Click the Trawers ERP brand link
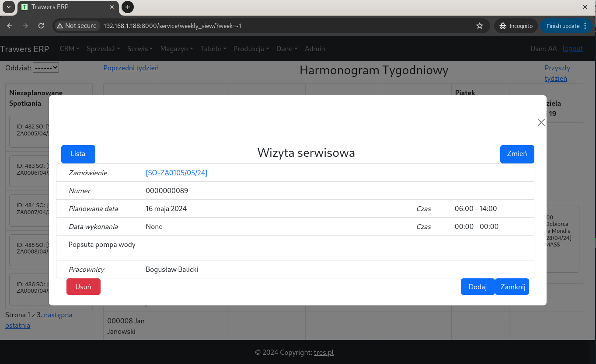Screen dimensions: 596x364 pos(24,49)
